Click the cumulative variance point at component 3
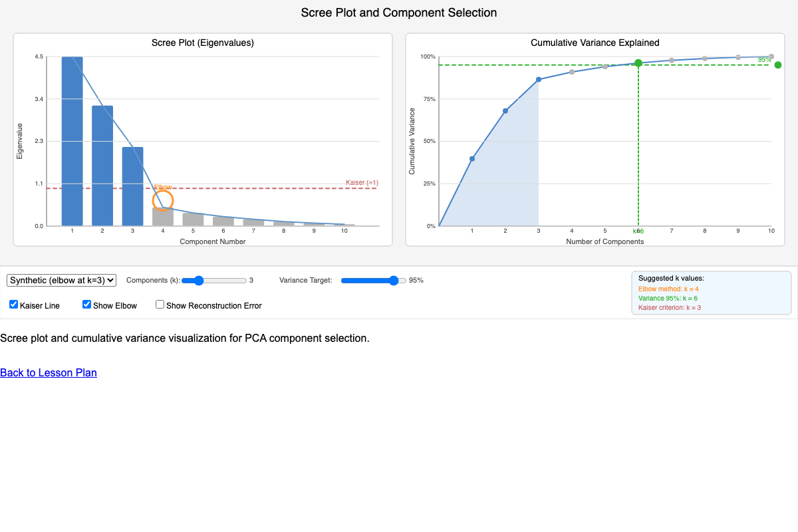The width and height of the screenshot is (798, 532). [539, 80]
